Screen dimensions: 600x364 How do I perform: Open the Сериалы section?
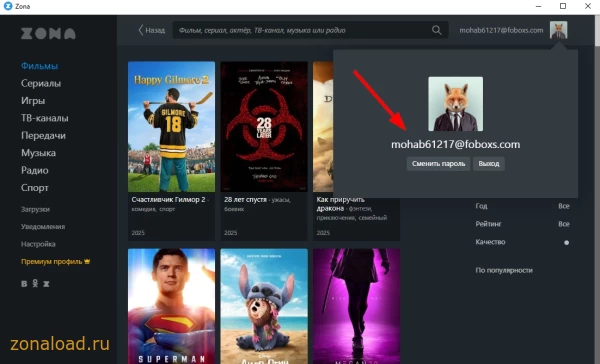click(41, 83)
